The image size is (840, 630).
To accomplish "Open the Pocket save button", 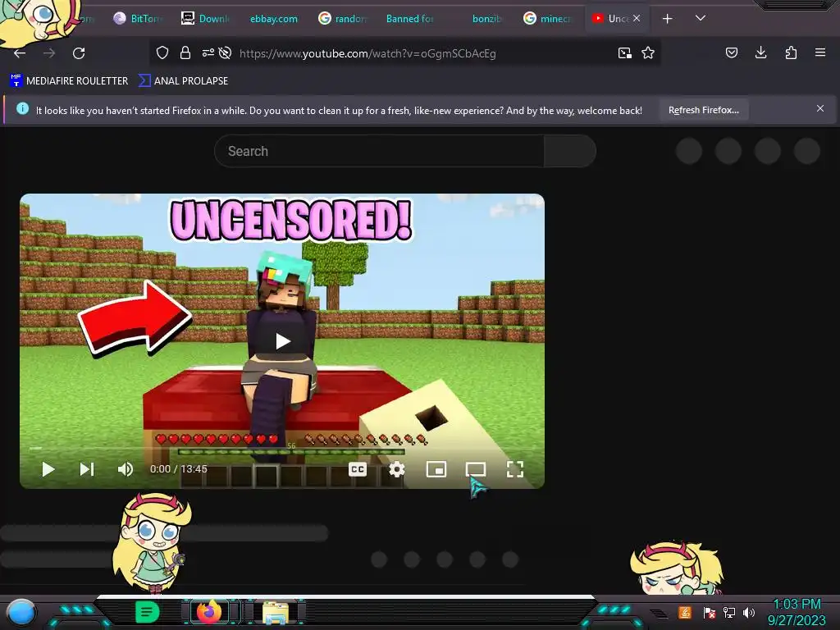I will (x=731, y=52).
